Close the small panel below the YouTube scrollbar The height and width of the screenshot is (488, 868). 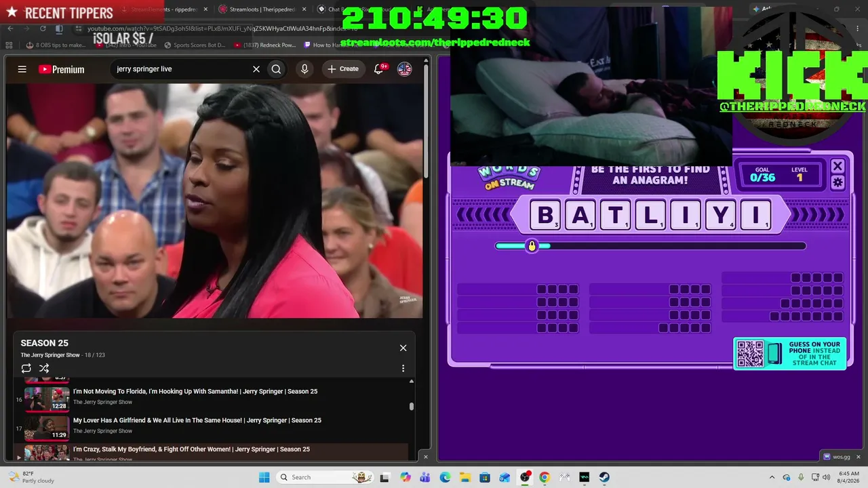[x=426, y=457]
